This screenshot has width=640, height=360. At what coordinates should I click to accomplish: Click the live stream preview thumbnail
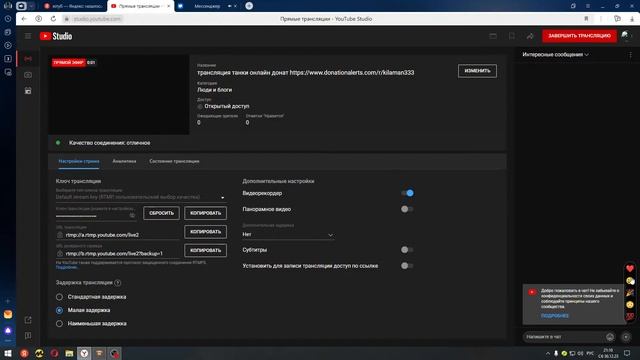click(x=118, y=95)
